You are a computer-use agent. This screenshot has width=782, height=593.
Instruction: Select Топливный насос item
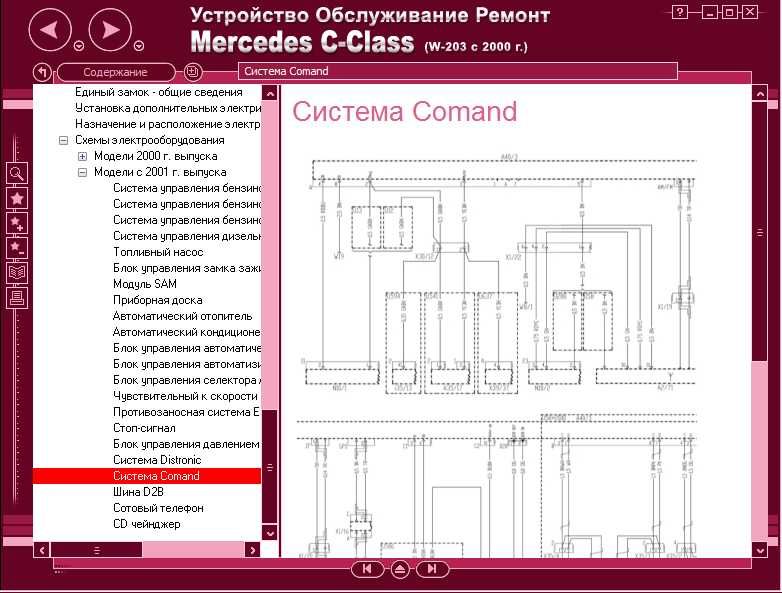click(x=158, y=252)
